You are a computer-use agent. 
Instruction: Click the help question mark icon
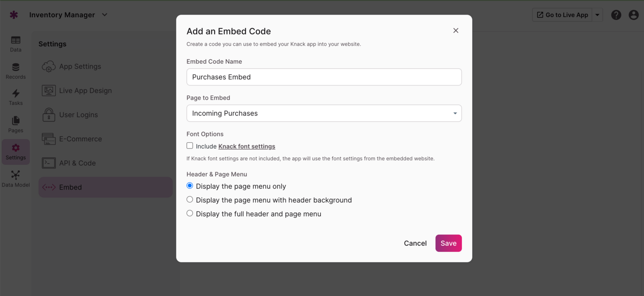pyautogui.click(x=616, y=15)
